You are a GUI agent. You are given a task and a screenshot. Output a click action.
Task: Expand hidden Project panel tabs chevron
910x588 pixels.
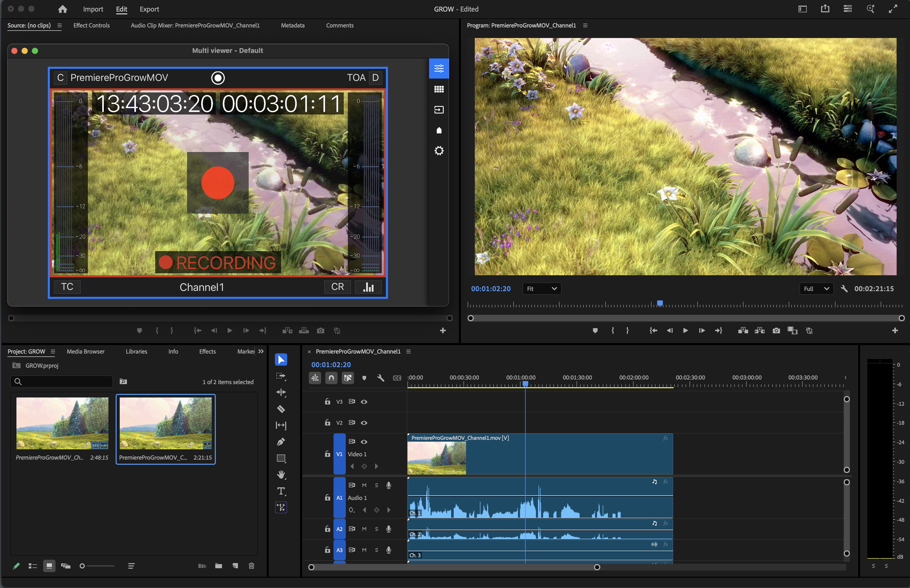[x=261, y=351]
